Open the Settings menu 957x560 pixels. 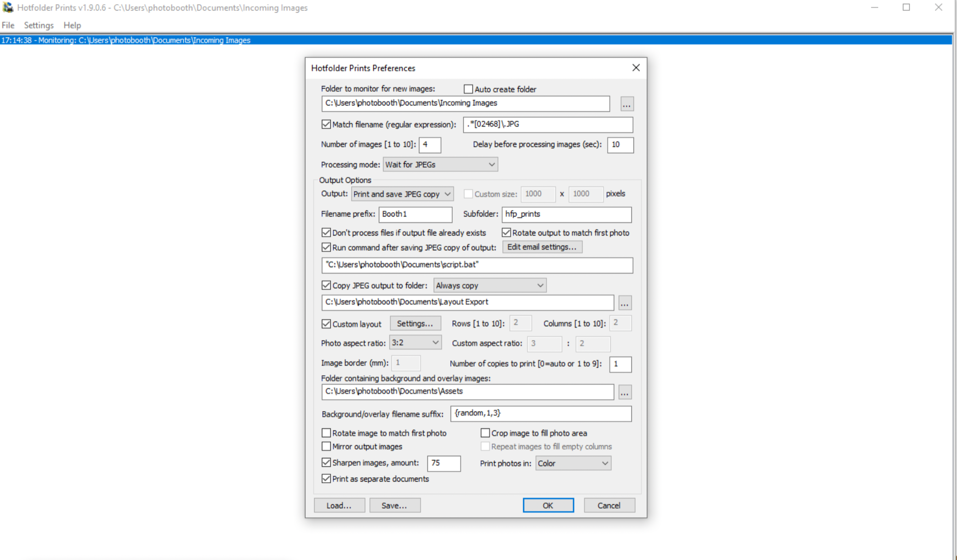coord(39,25)
